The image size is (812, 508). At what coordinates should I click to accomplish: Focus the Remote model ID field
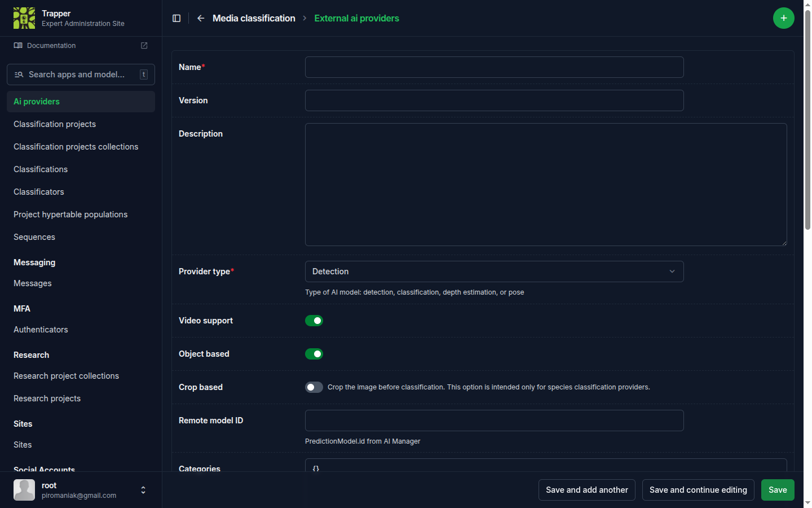click(x=494, y=421)
